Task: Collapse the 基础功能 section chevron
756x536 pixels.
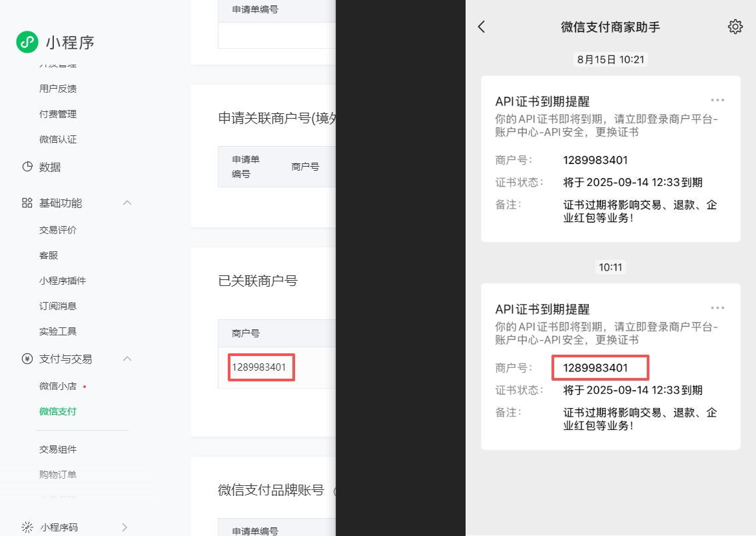Action: click(127, 203)
